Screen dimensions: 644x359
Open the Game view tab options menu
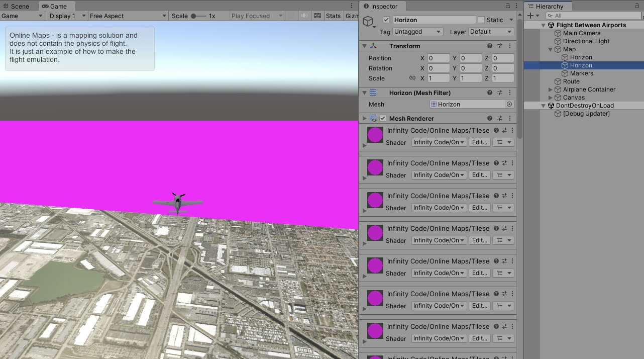point(351,6)
